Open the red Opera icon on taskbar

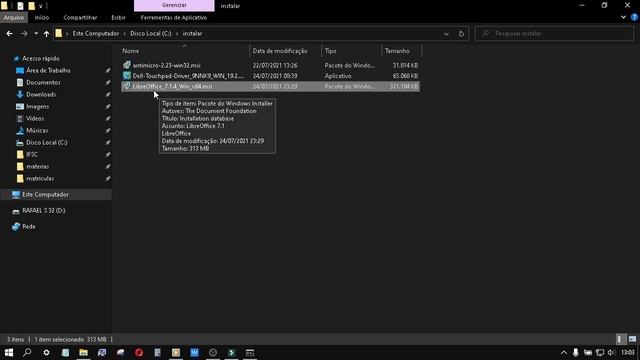pos(139,352)
